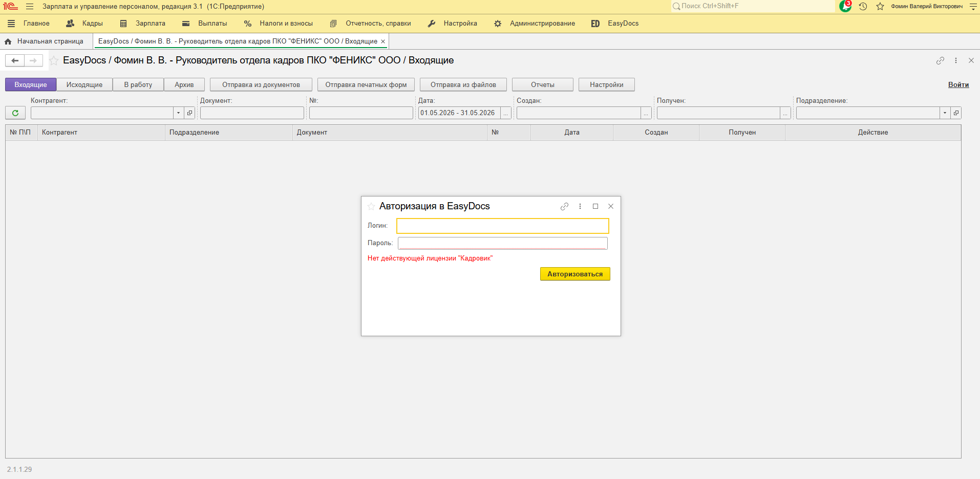Open the Получен period picker button
This screenshot has height=479, width=980.
click(785, 113)
